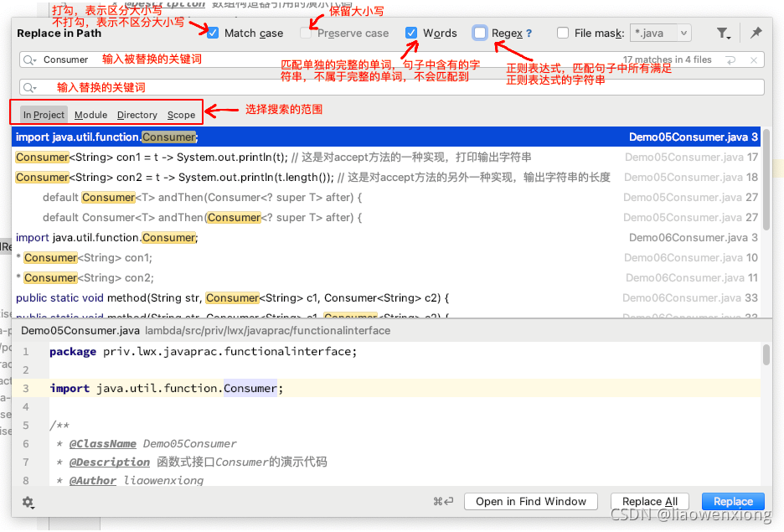Click the replacement text input field
784x532 pixels.
click(x=391, y=87)
